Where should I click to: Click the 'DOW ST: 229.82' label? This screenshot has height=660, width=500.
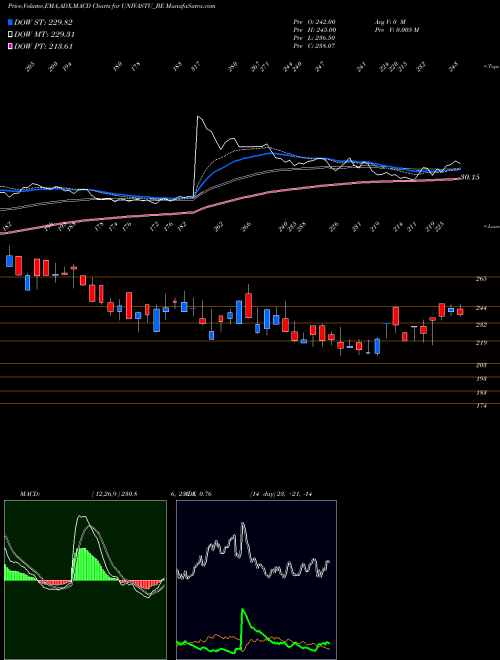coord(43,23)
